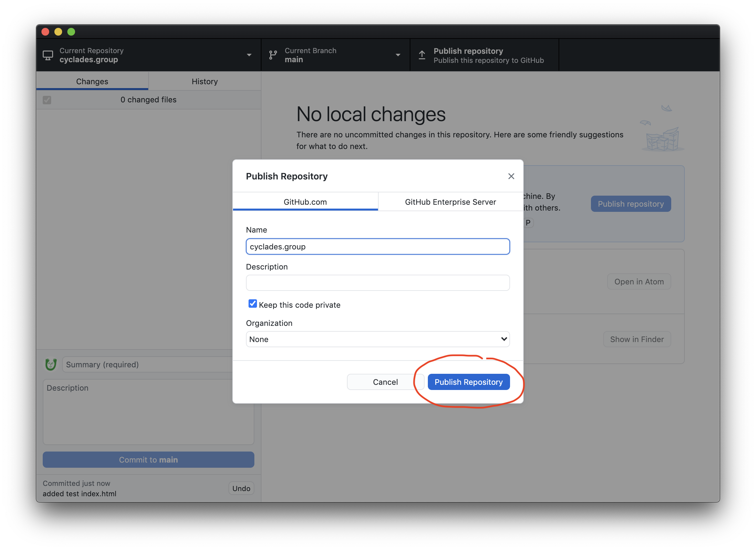Click the green macOS fullscreen button

[x=71, y=32]
